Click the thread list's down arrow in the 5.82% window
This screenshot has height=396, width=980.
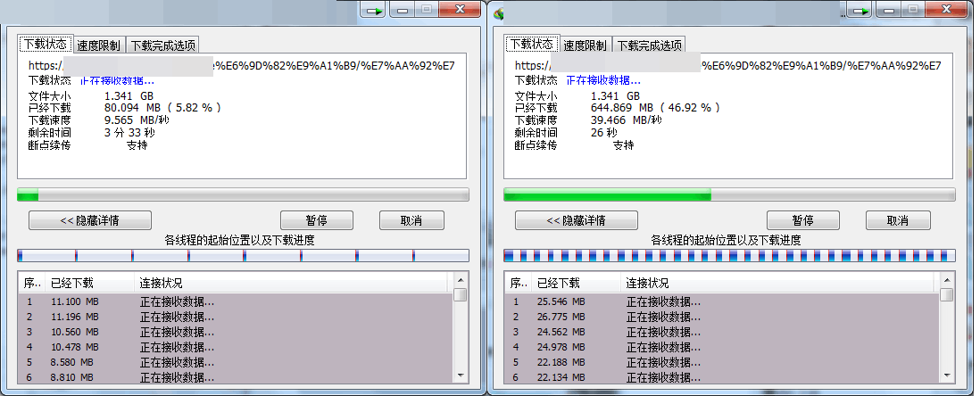(x=461, y=375)
